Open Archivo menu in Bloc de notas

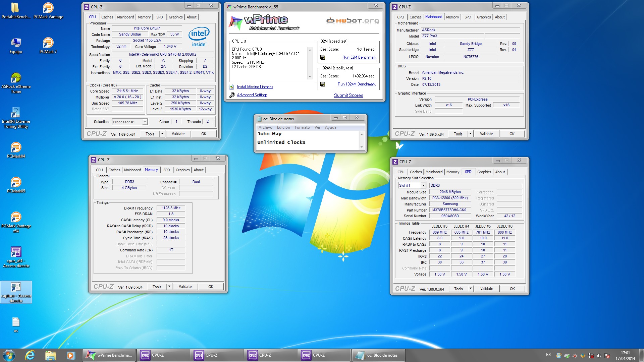265,127
